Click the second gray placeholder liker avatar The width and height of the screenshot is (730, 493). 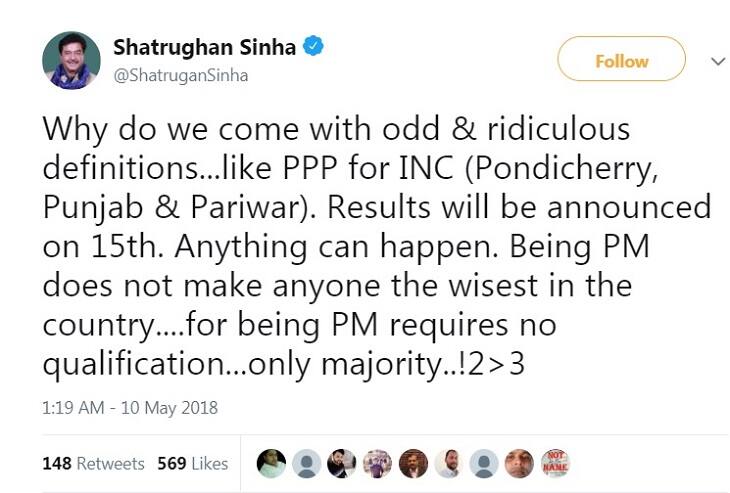[483, 462]
